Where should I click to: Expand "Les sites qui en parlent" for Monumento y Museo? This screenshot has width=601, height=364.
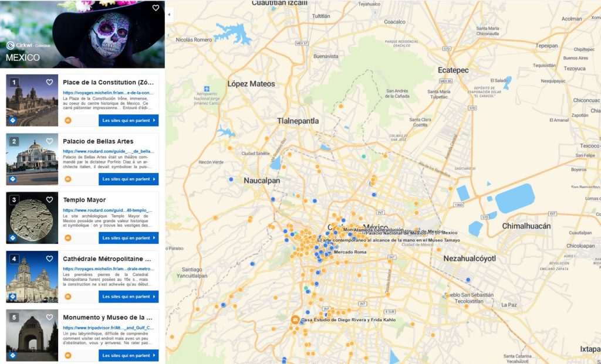point(129,356)
